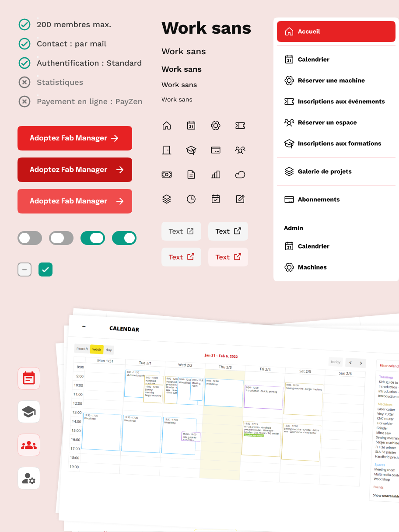
Task: Click the bar chart icon in the grid
Action: pyautogui.click(x=216, y=175)
